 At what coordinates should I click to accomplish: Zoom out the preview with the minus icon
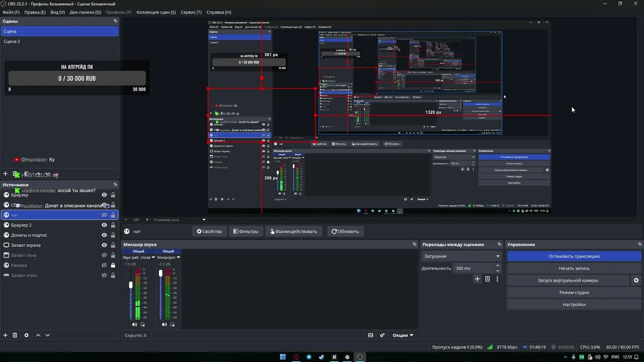click(126, 220)
